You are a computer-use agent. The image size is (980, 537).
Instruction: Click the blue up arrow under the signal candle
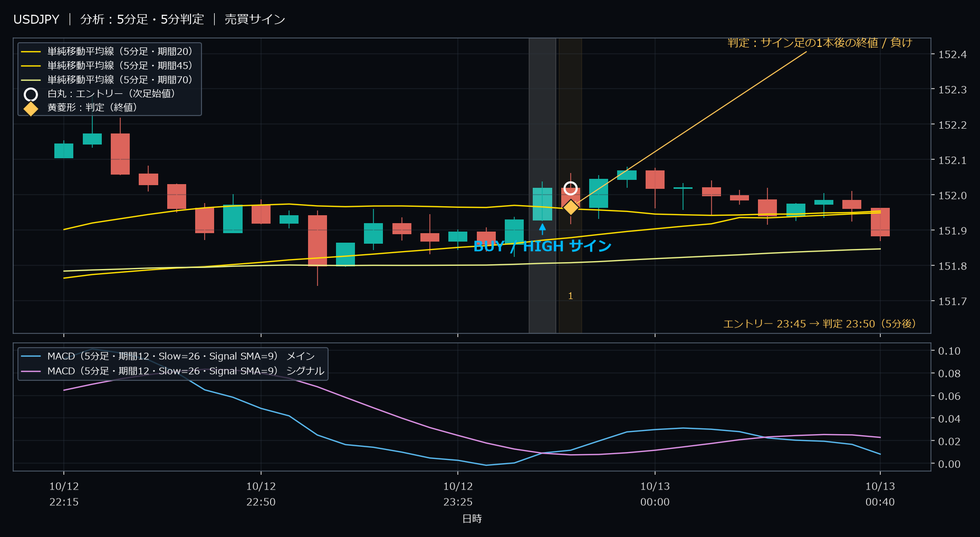[x=542, y=229]
